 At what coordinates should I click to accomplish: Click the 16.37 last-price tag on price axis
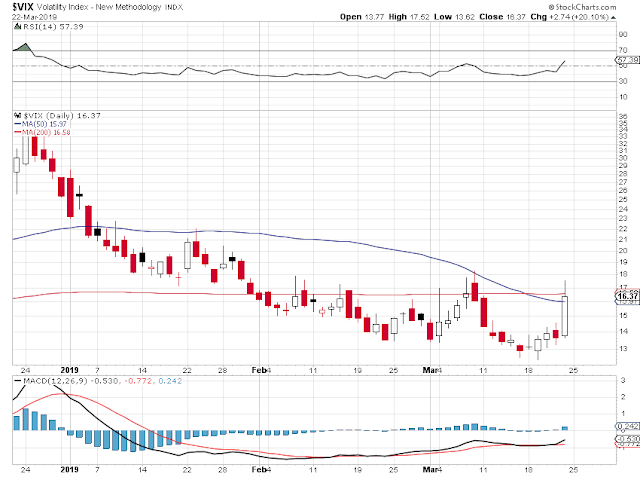(628, 296)
